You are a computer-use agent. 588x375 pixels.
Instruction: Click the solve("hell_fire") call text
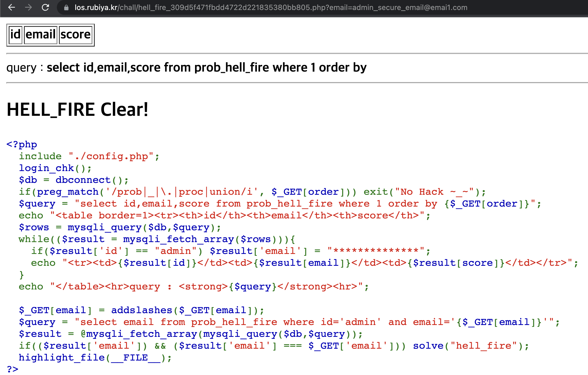click(471, 346)
